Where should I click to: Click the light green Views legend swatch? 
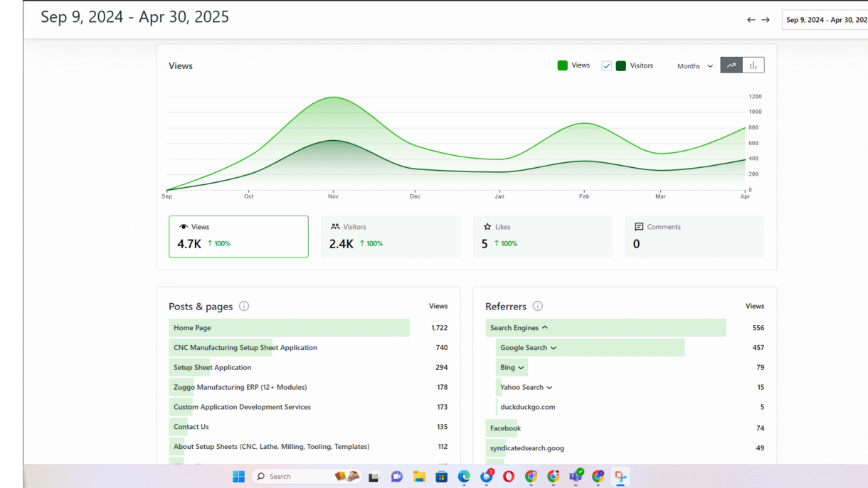[x=563, y=65]
